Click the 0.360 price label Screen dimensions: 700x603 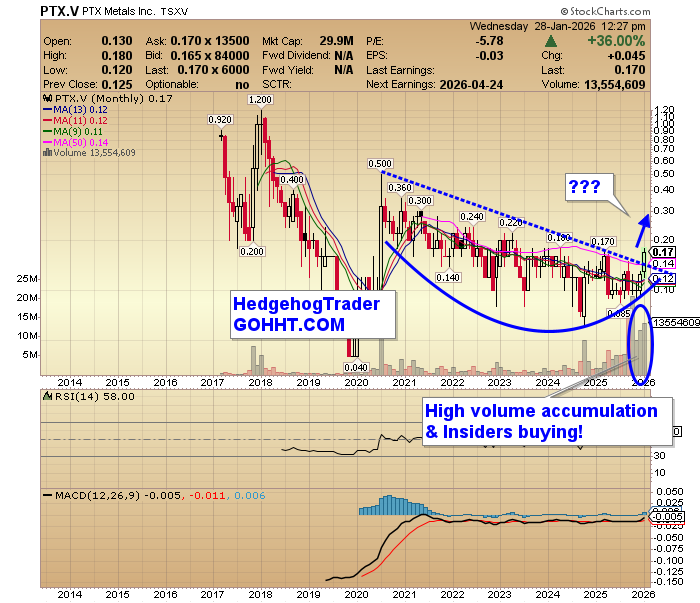(x=400, y=188)
